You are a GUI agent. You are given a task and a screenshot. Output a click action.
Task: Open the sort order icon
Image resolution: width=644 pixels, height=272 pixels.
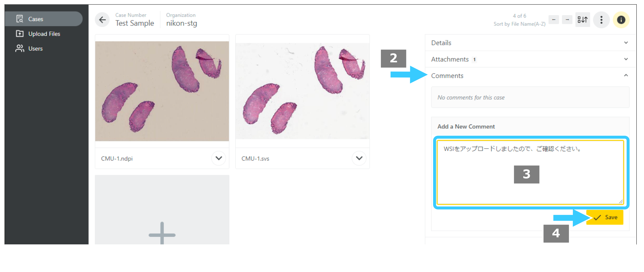point(582,19)
